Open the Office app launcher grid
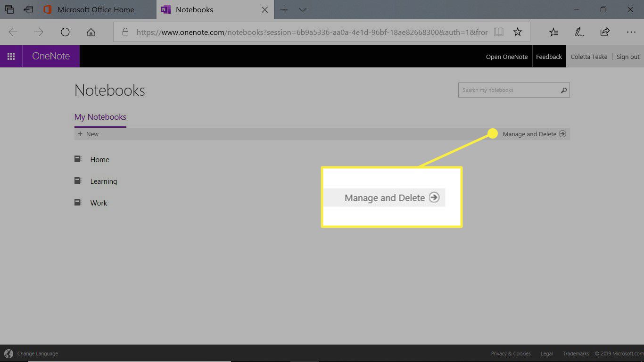 (11, 57)
